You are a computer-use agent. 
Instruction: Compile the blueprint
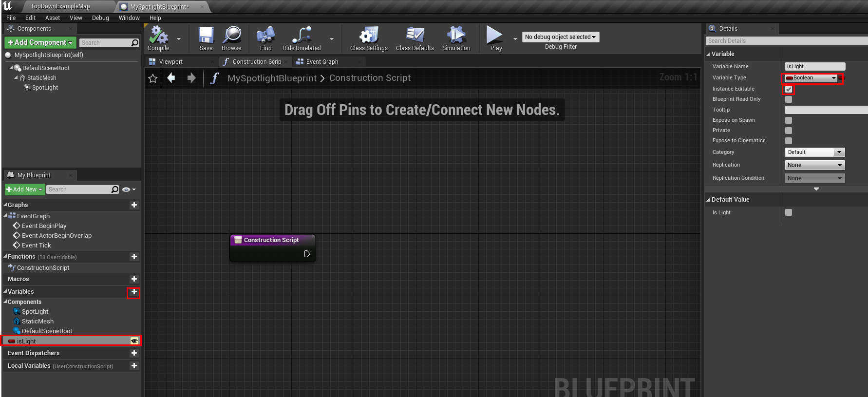point(158,38)
